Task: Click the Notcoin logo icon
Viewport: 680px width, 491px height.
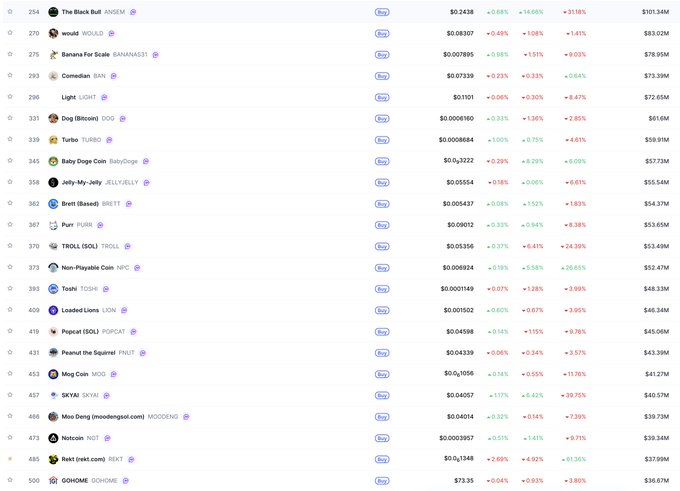Action: tap(53, 438)
